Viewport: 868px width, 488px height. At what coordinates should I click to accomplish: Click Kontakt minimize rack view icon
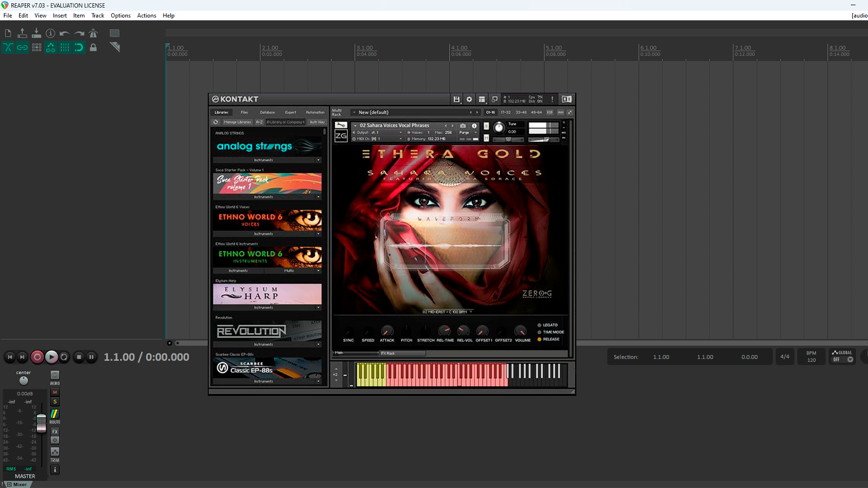click(x=494, y=99)
